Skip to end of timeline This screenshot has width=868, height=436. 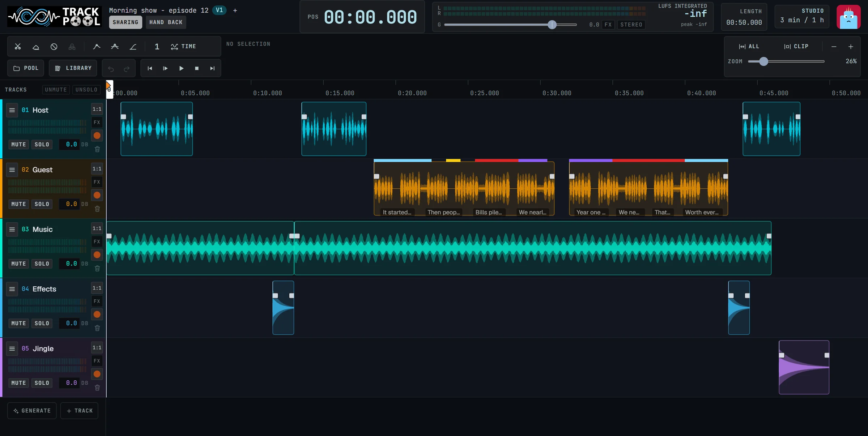coord(212,68)
